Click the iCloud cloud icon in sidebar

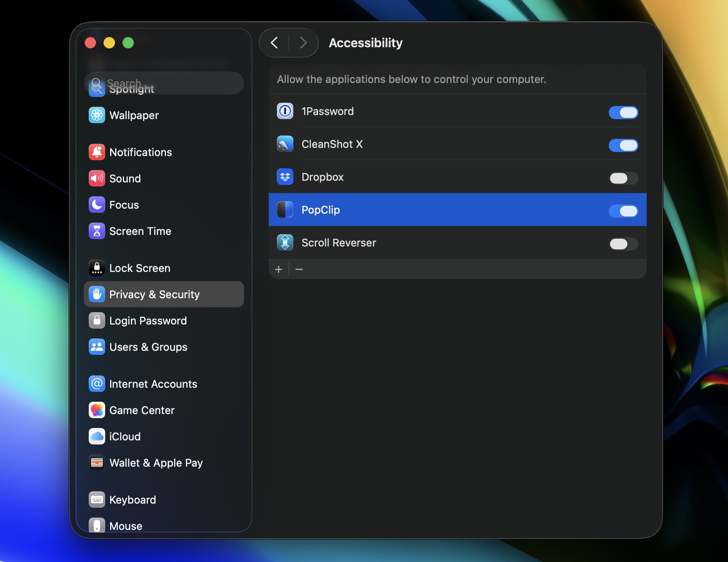(97, 436)
